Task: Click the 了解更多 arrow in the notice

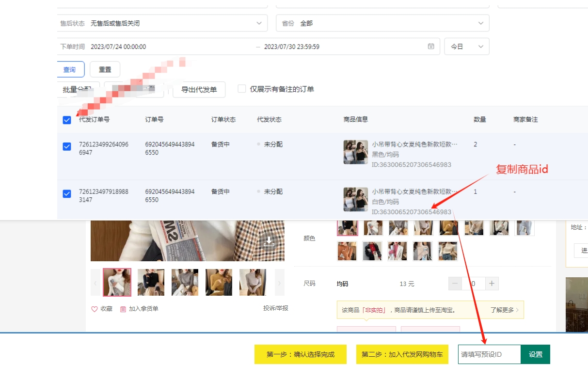Action: coord(517,310)
